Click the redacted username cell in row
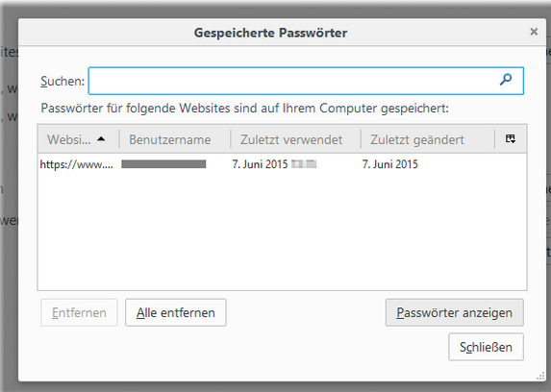This screenshot has width=551, height=392. pos(163,164)
